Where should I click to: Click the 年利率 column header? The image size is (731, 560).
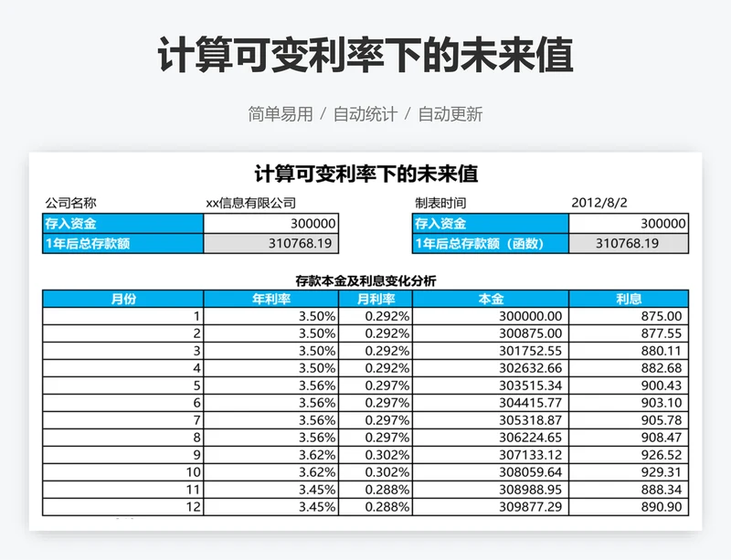(x=270, y=299)
